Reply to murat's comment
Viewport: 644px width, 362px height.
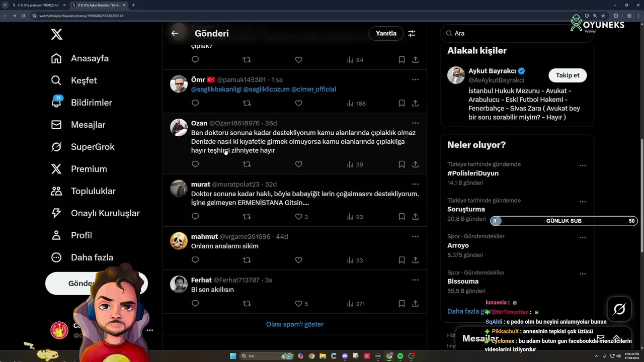pyautogui.click(x=195, y=217)
